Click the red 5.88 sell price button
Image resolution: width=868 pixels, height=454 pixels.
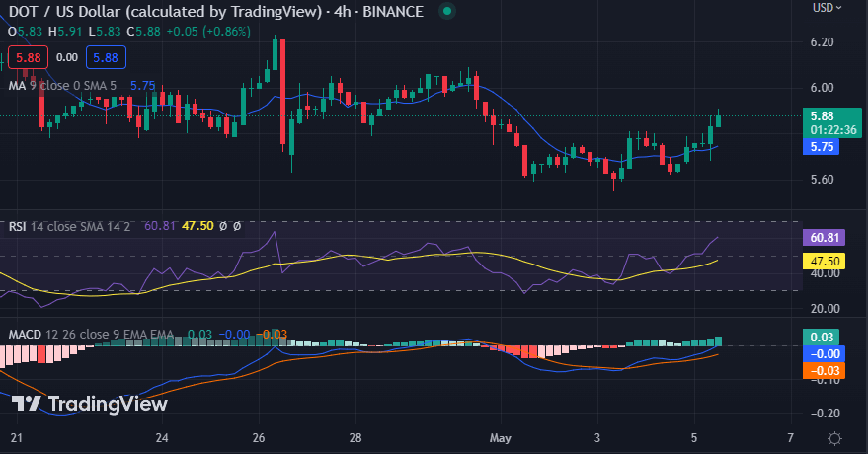coord(29,57)
